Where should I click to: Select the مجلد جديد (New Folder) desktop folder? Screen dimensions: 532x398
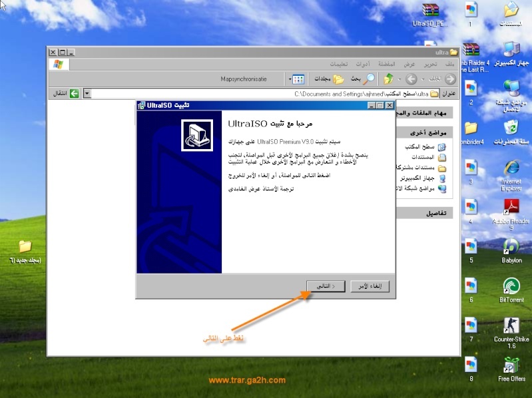click(25, 252)
